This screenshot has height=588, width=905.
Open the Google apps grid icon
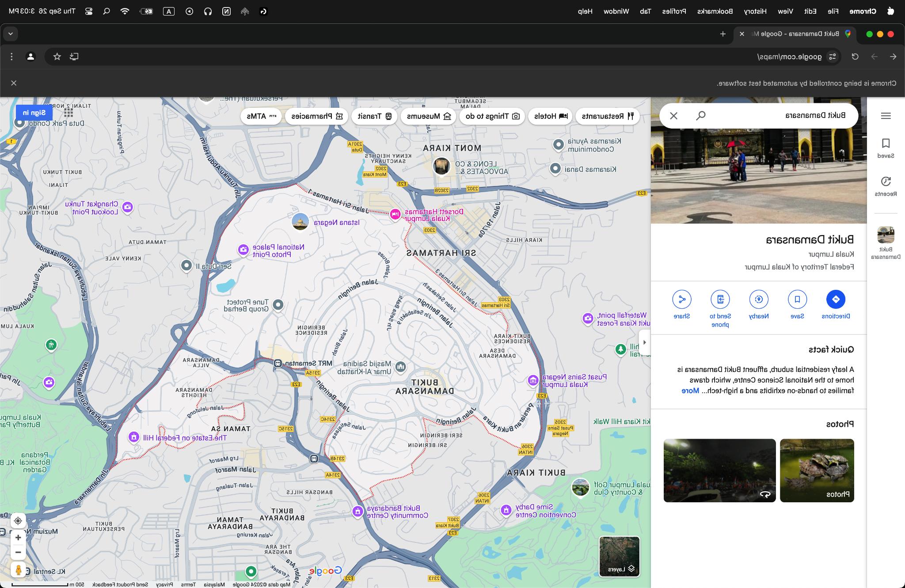coord(68,113)
